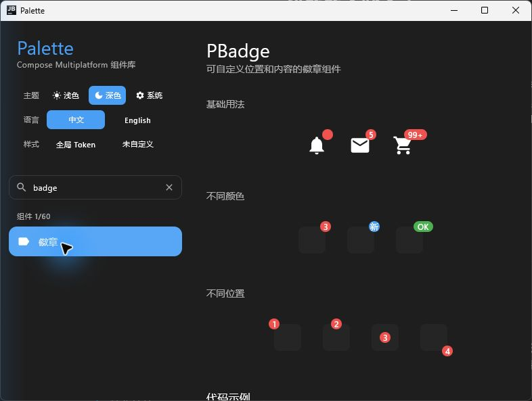The width and height of the screenshot is (532, 401).
Task: Click the 主题 label
Action: (31, 95)
